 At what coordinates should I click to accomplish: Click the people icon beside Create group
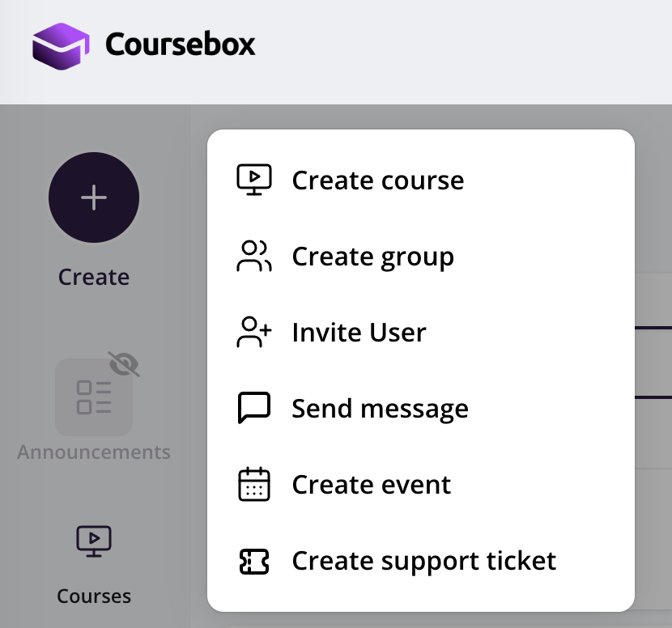click(254, 257)
